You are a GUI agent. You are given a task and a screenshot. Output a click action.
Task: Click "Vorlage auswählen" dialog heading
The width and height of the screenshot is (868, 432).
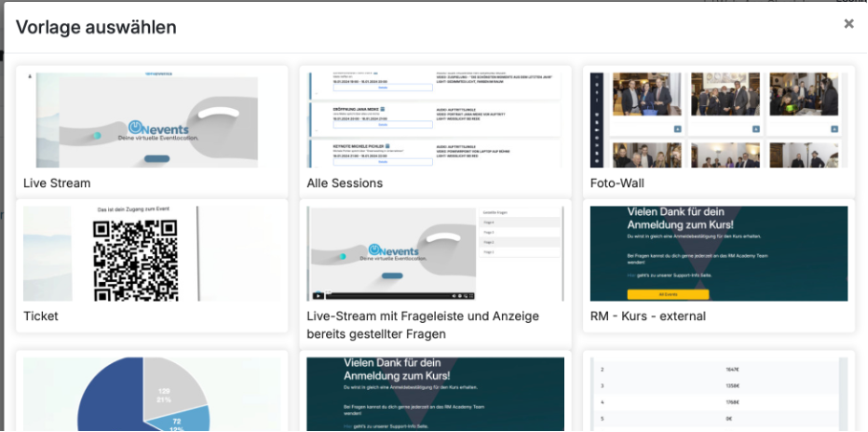[x=96, y=27]
